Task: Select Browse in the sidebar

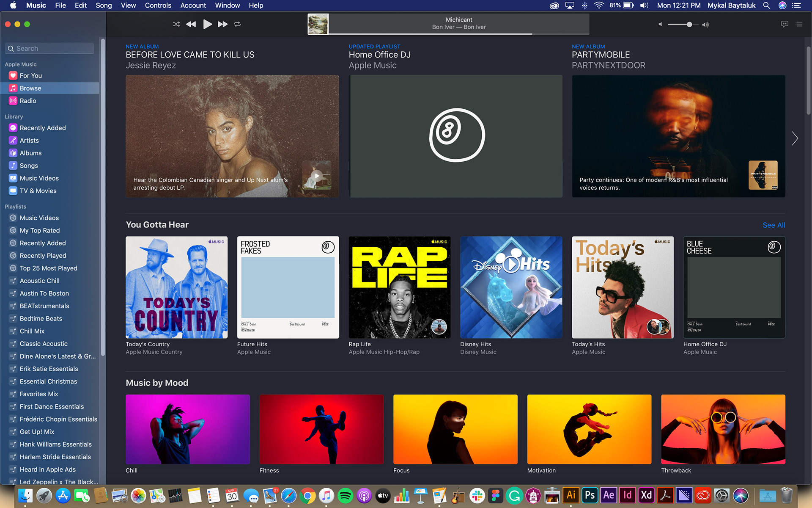Action: click(x=49, y=88)
